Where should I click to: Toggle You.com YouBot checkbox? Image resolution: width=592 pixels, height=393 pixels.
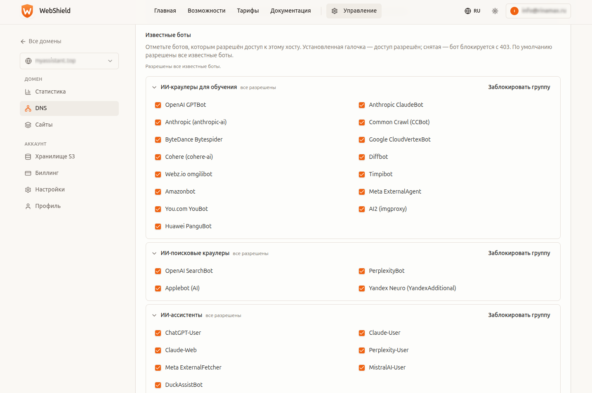click(x=158, y=209)
